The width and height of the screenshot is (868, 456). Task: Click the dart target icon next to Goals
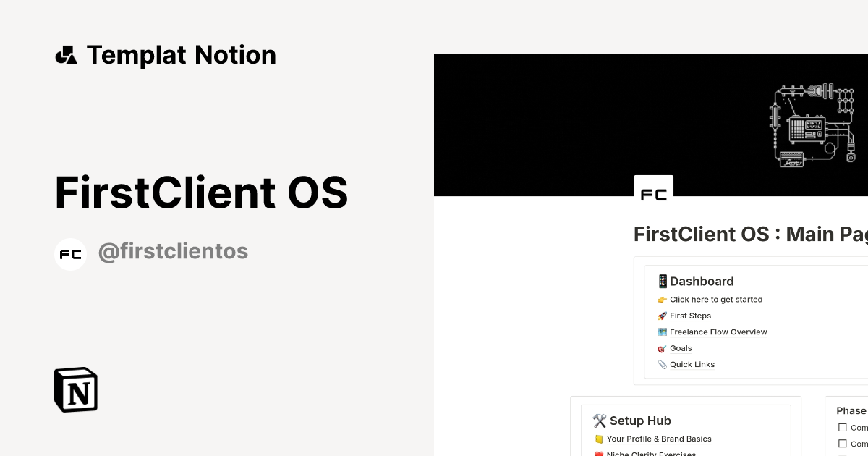[x=662, y=348]
